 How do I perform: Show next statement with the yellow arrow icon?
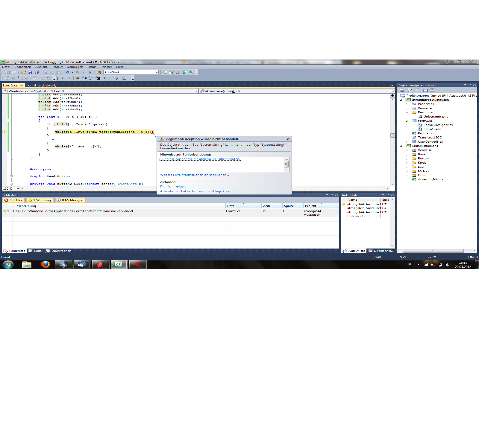pyautogui.click(x=78, y=78)
